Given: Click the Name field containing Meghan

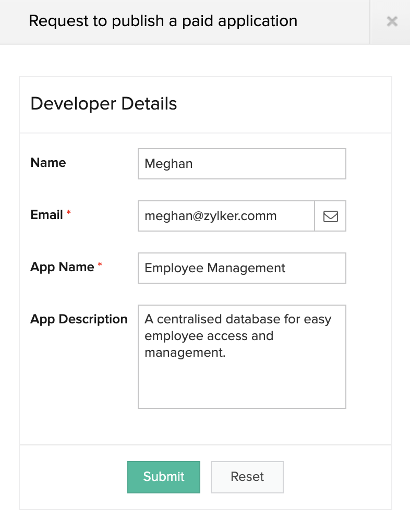Looking at the screenshot, I should [242, 164].
